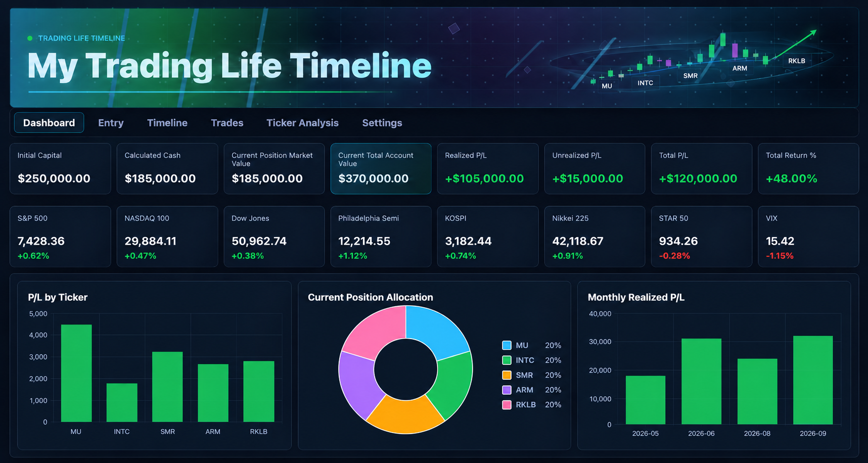Click the Total Return +48.00% value
The width and height of the screenshot is (868, 463).
791,178
